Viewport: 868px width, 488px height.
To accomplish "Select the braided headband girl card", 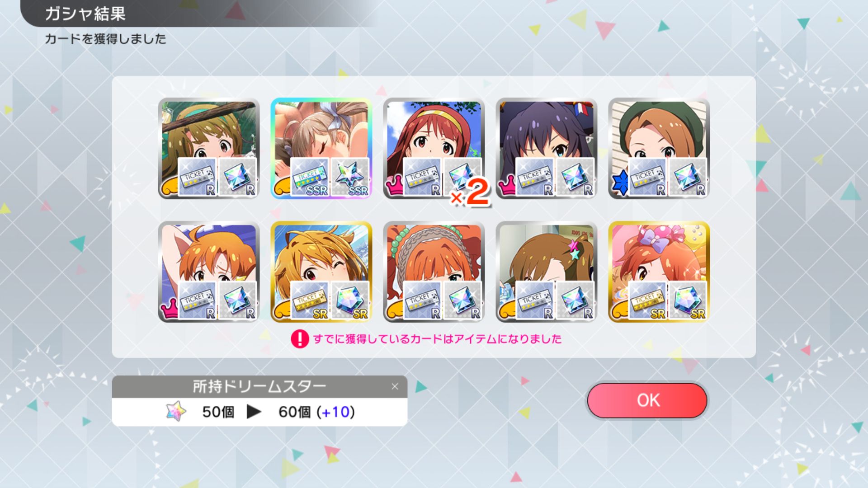I will tap(434, 272).
